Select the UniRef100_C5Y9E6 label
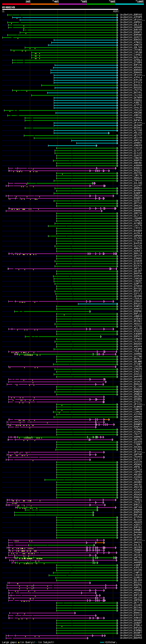This screenshot has width=146, height=644. (131, 50)
